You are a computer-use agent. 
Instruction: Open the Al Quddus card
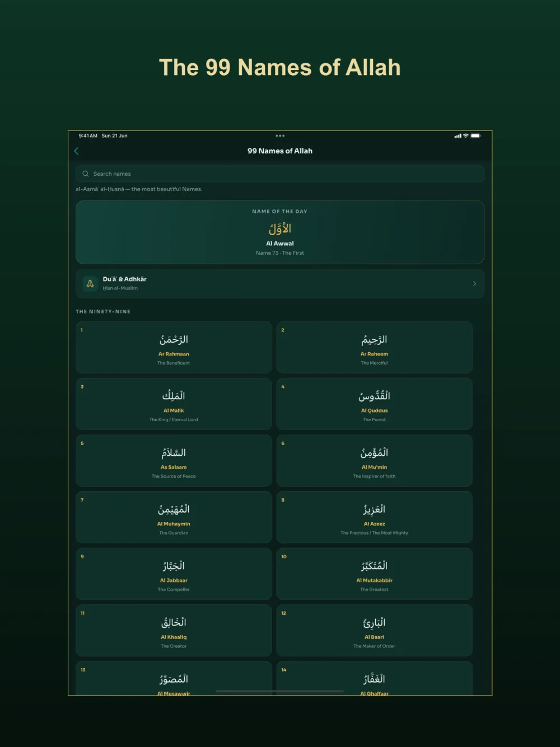tap(374, 404)
